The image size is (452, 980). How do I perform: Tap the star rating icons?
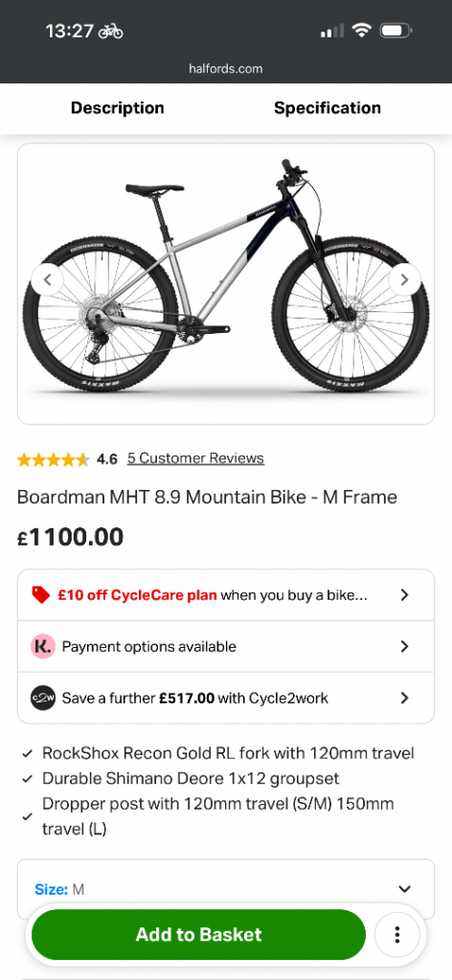(x=54, y=459)
